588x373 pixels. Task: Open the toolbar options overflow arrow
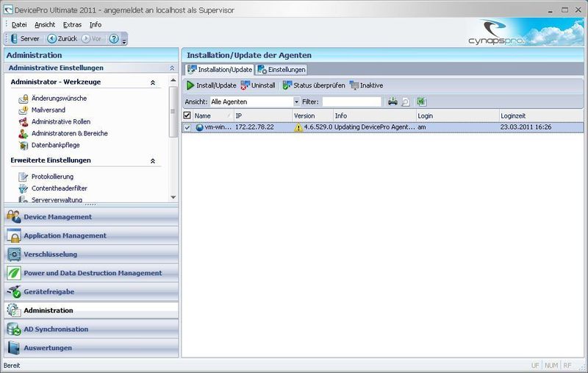click(124, 41)
